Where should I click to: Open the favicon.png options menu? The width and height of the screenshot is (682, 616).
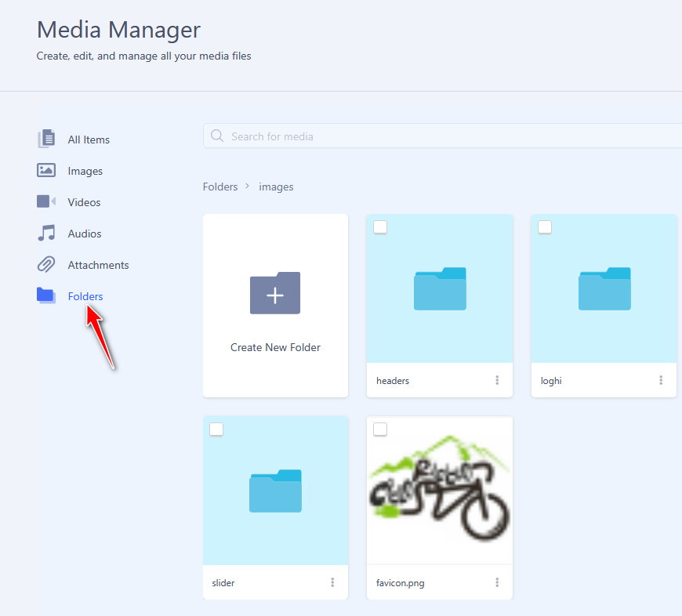point(497,582)
